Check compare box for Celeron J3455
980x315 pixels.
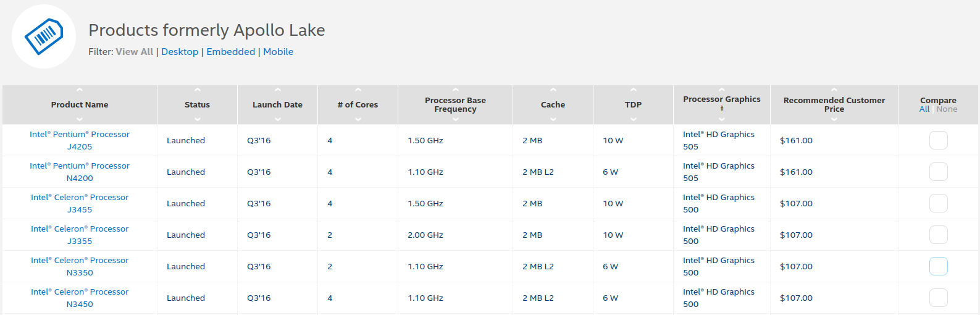click(x=938, y=203)
